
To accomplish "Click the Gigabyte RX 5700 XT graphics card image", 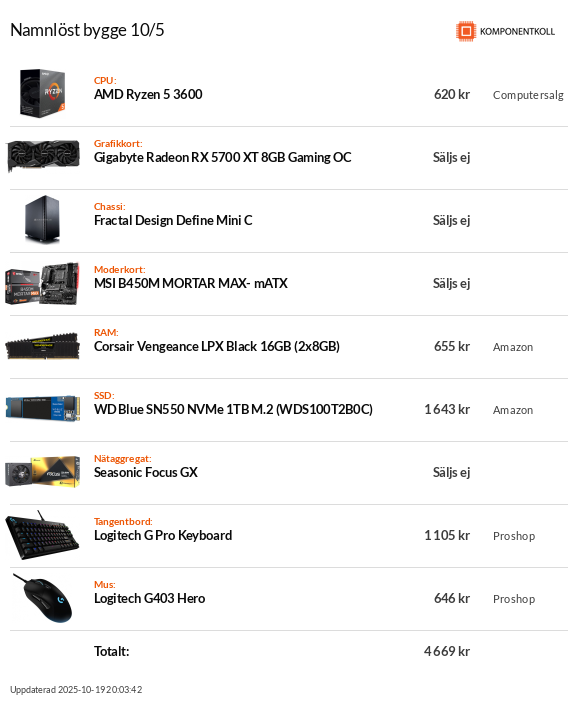I will [43, 156].
